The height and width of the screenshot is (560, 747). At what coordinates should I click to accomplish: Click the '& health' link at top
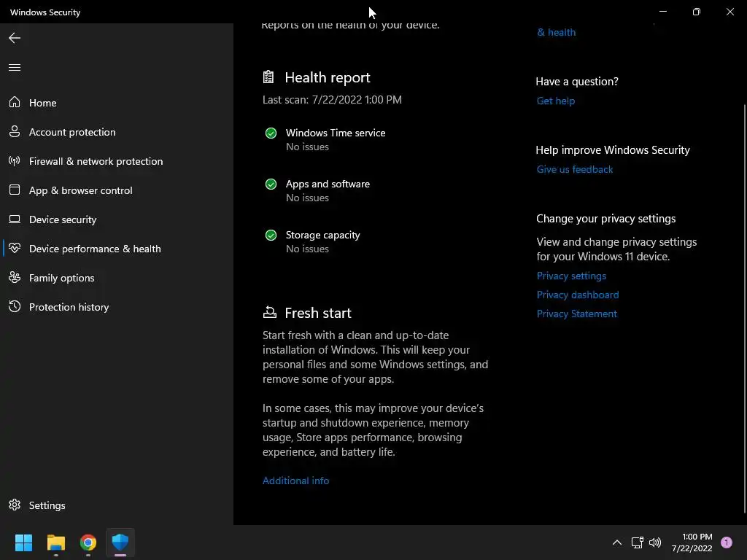point(556,32)
